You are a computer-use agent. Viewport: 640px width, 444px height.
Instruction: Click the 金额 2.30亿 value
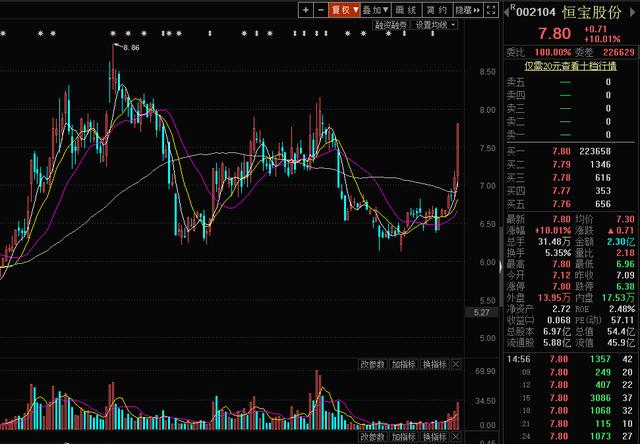pos(621,242)
